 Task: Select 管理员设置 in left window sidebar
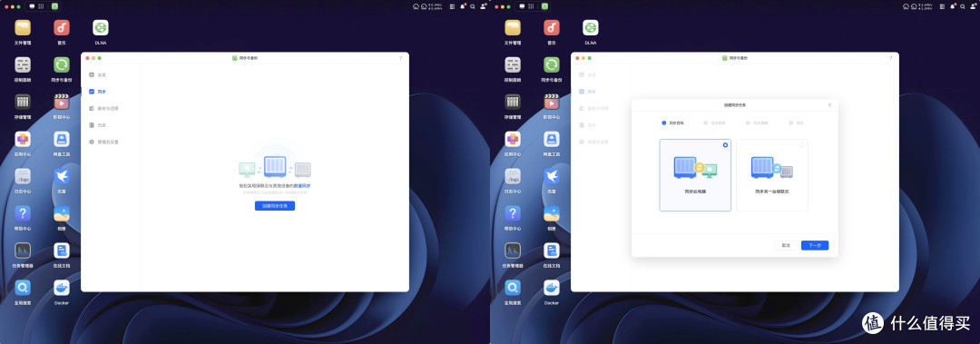point(103,142)
